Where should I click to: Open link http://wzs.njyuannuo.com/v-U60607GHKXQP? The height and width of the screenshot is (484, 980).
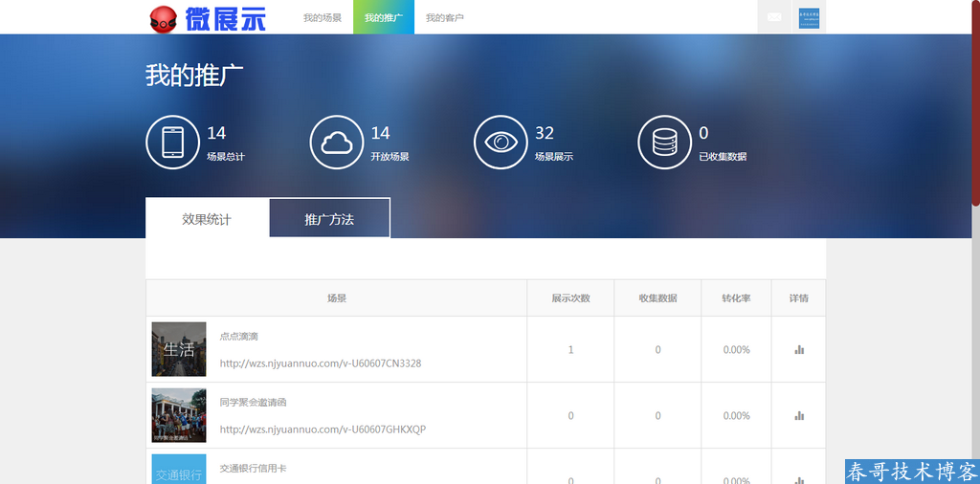[323, 429]
